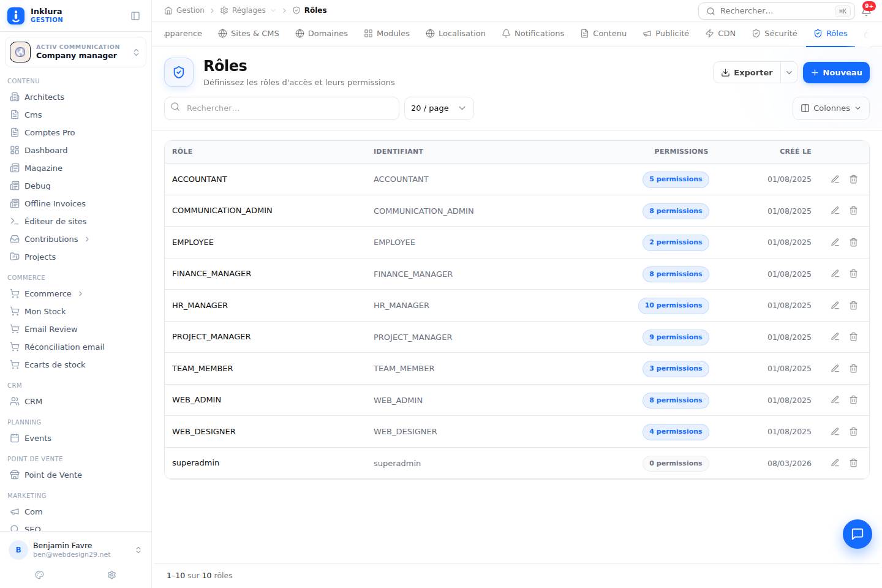Open the chat bubble button

click(x=858, y=534)
